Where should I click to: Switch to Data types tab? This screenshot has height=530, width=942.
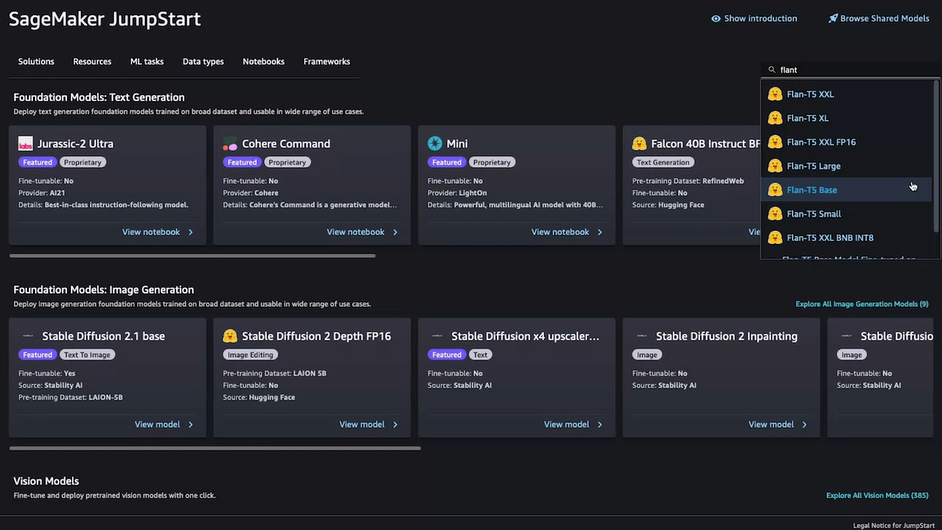click(203, 61)
